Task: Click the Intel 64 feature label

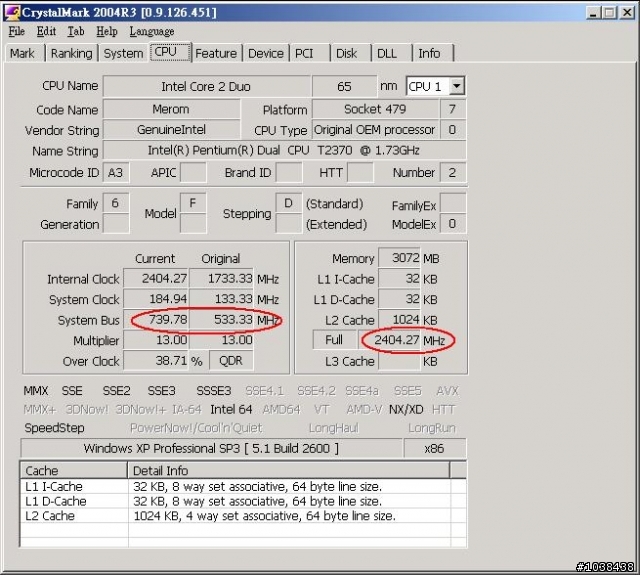Action: click(x=231, y=409)
